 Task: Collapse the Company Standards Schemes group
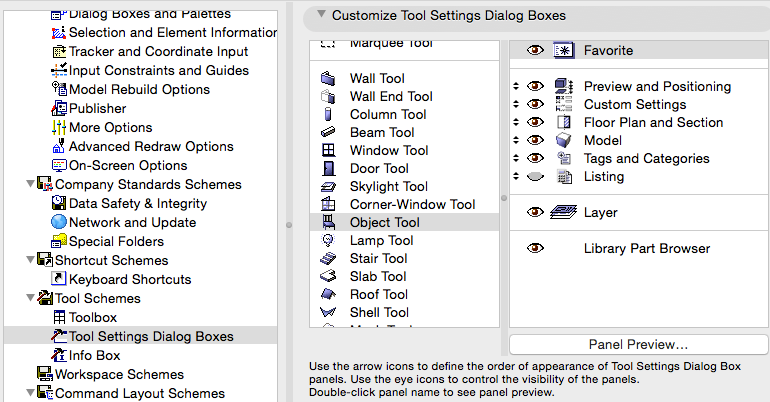pos(29,184)
